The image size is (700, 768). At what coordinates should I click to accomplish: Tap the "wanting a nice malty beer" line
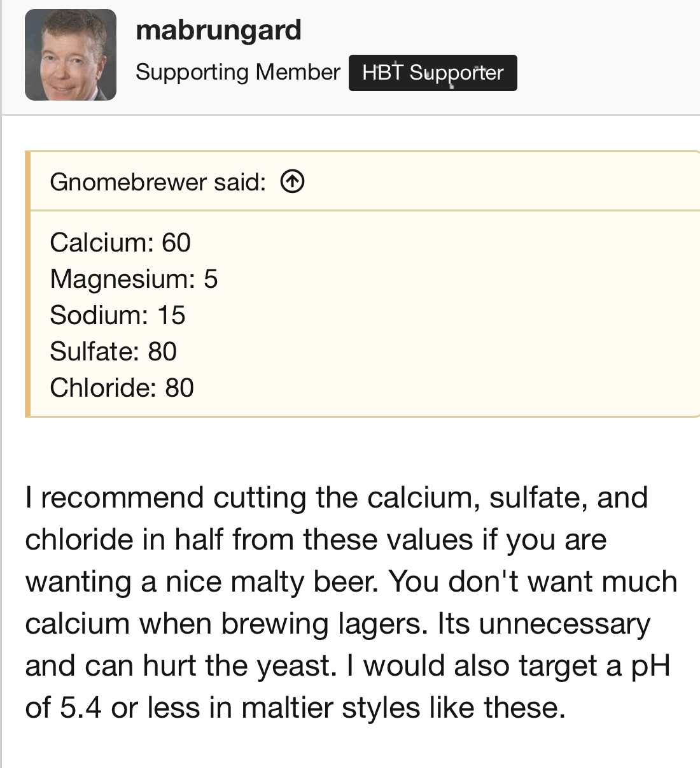[351, 581]
